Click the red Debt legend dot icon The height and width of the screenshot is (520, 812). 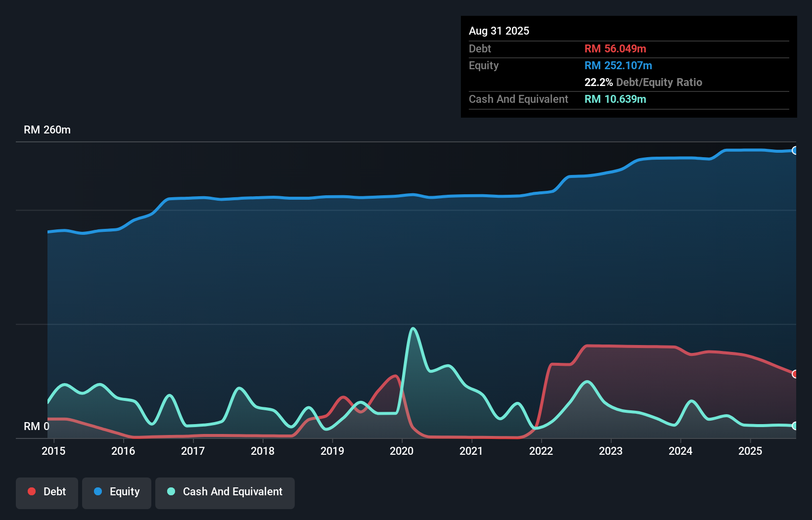click(x=31, y=491)
